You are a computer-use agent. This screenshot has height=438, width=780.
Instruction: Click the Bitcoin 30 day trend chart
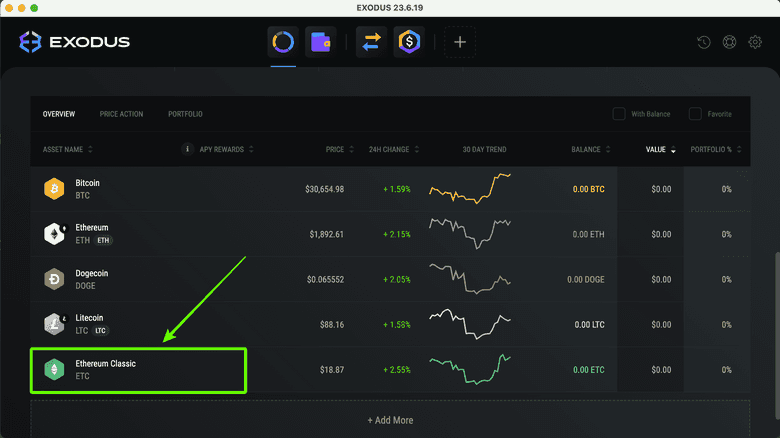click(469, 188)
